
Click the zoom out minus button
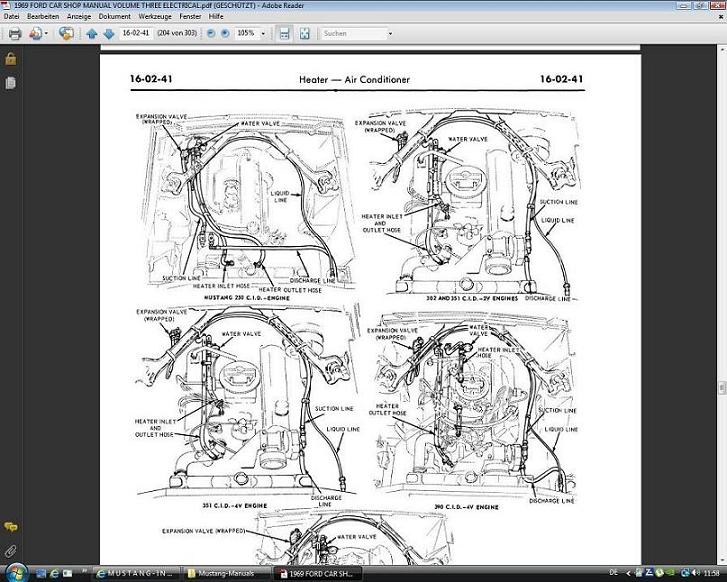[x=211, y=33]
